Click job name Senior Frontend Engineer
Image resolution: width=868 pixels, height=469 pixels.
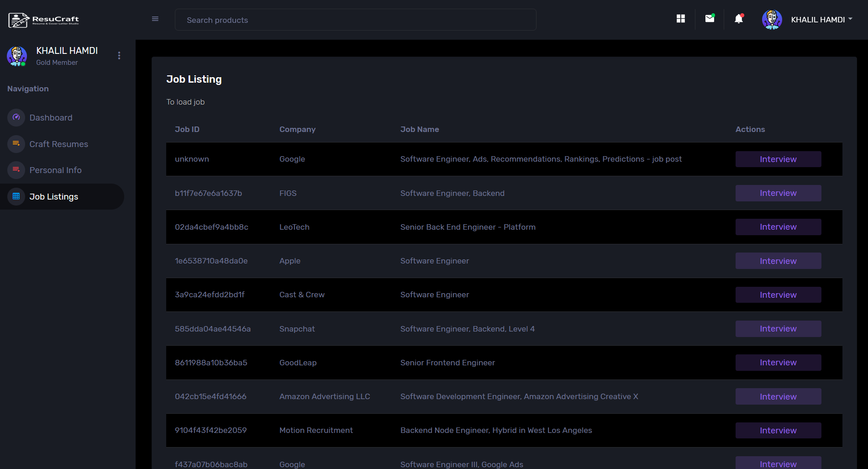coord(447,363)
